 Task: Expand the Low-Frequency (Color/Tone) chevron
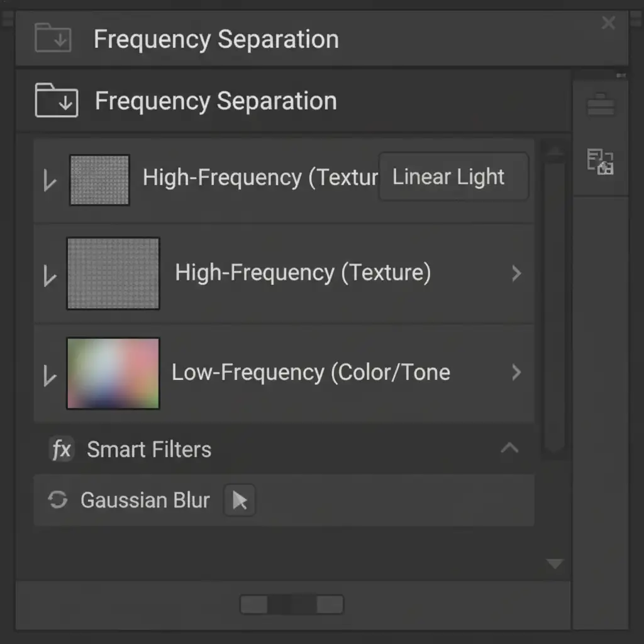[x=516, y=372]
